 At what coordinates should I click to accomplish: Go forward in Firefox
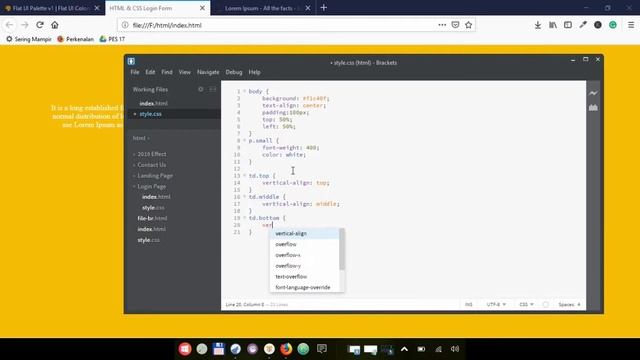click(x=24, y=25)
